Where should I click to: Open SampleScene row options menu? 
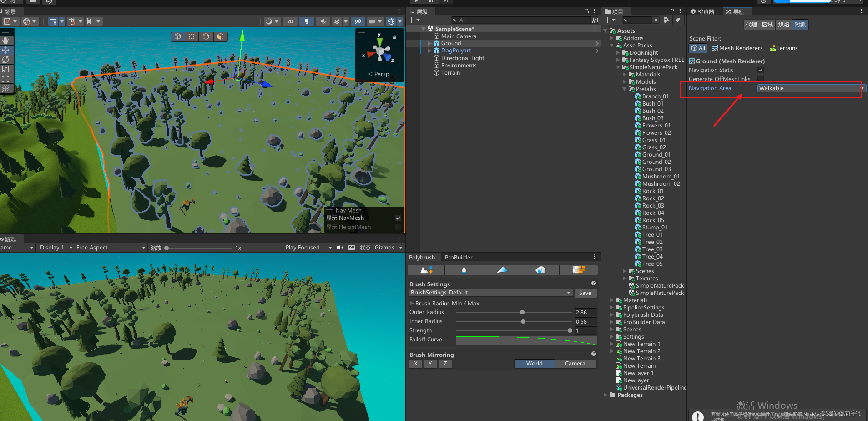coord(595,29)
